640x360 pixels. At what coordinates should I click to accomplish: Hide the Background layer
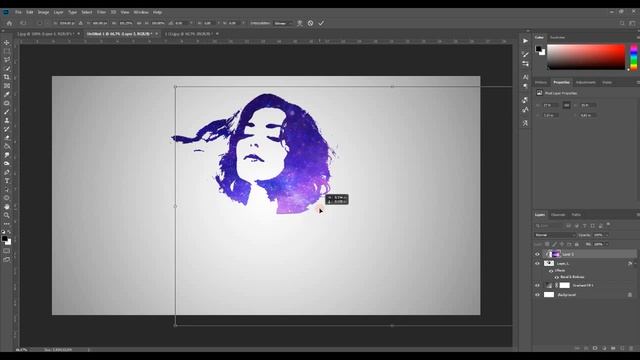[538, 295]
